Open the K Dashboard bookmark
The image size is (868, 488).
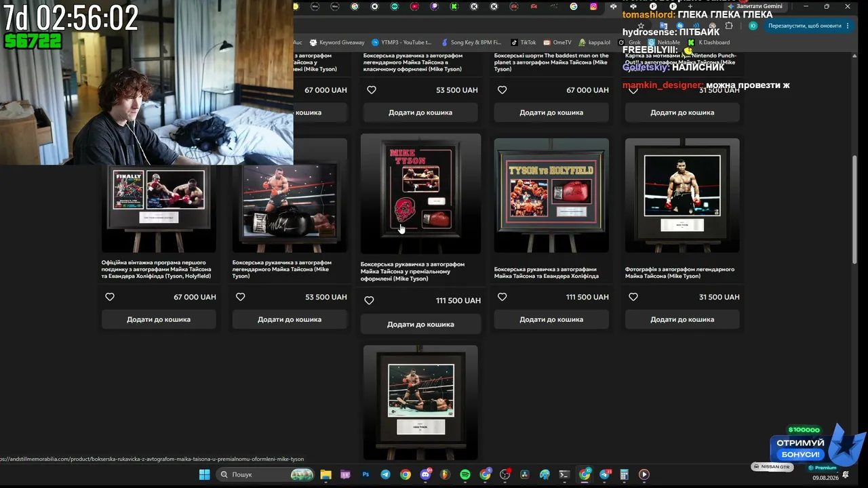click(709, 42)
